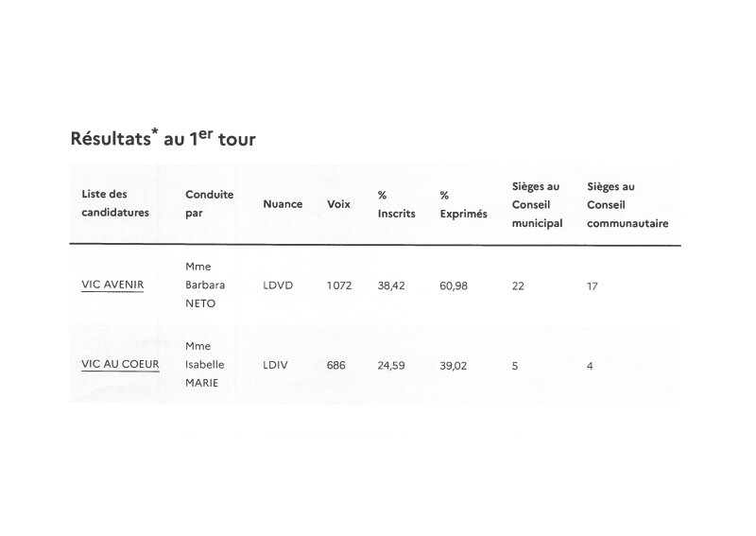Viewport: 756px width, 536px height.
Task: Select the 60,98 percentage cell
Action: click(454, 285)
